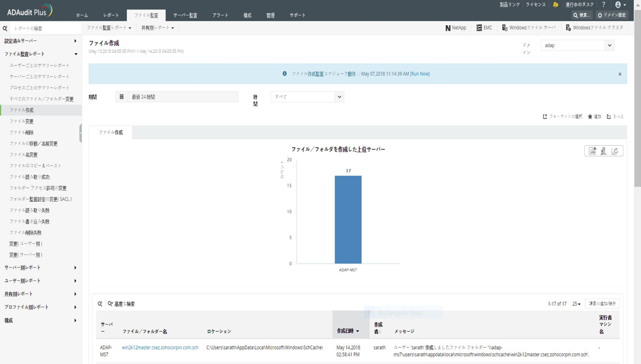Click the add chart icon
The height and width of the screenshot is (364, 641).
point(592,151)
